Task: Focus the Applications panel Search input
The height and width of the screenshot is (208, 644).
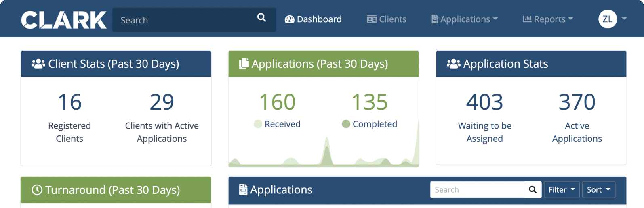Action: tap(477, 189)
